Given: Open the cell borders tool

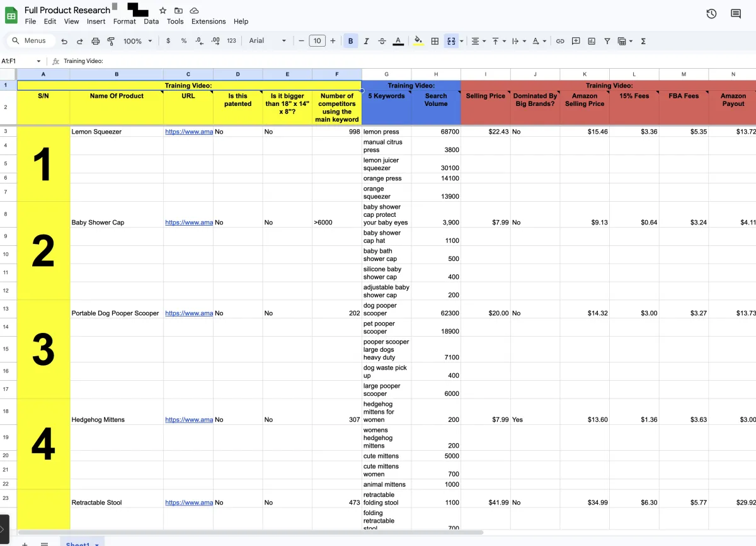Looking at the screenshot, I should tap(435, 41).
